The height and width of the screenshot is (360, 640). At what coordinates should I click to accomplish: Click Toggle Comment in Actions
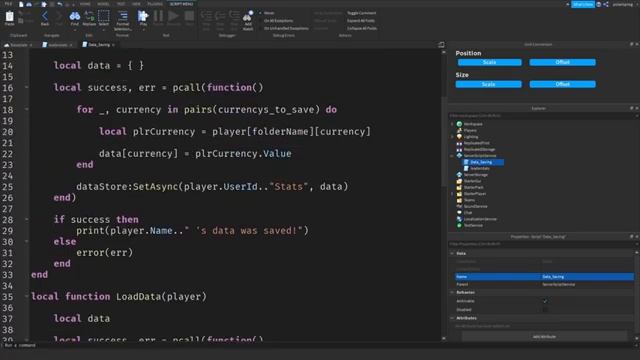pyautogui.click(x=362, y=13)
